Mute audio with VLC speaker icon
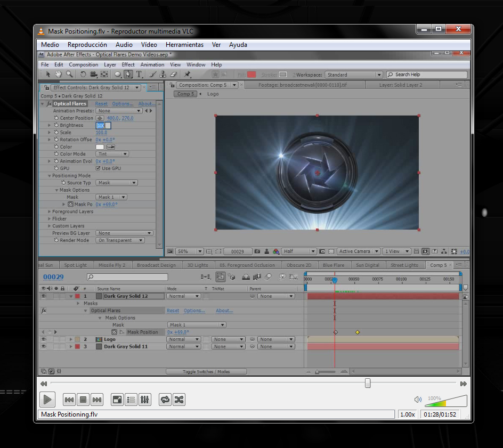Screen dimensions: 503x448 click(418, 400)
